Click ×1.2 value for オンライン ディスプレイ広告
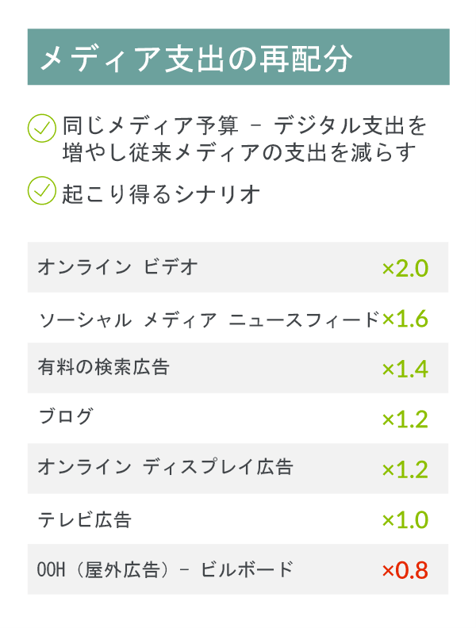Screen dimensions: 476x628 (x=405, y=469)
